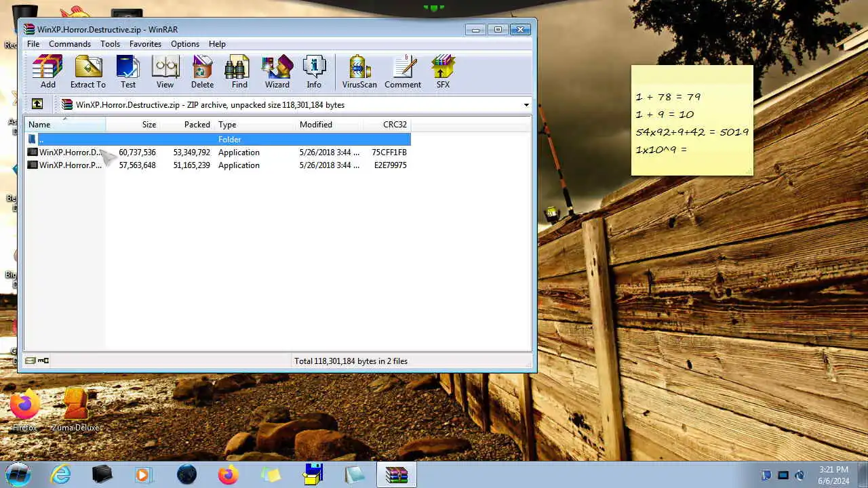Screen dimensions: 868x488
Task: Click the sticky note line '1x10^9 ='
Action: 661,150
